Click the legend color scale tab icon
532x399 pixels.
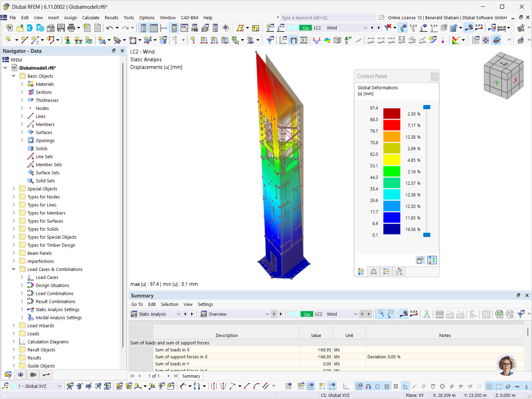pos(361,272)
